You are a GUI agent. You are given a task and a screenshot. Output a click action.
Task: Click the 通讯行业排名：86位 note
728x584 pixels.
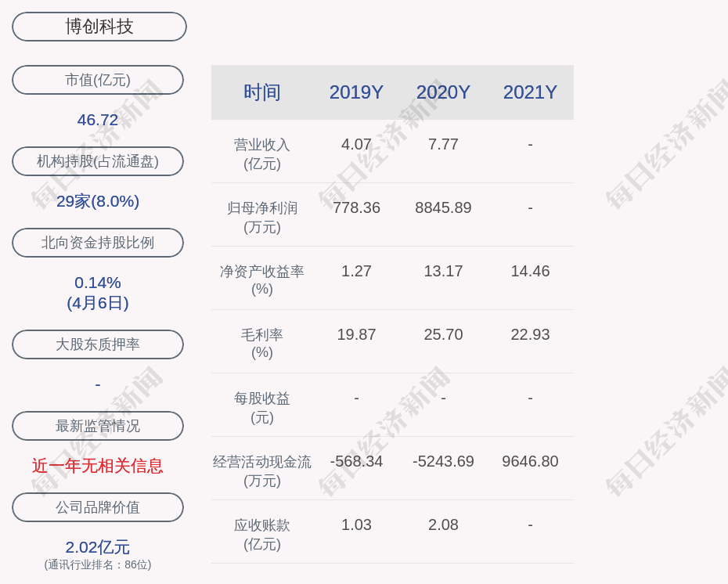(98, 564)
